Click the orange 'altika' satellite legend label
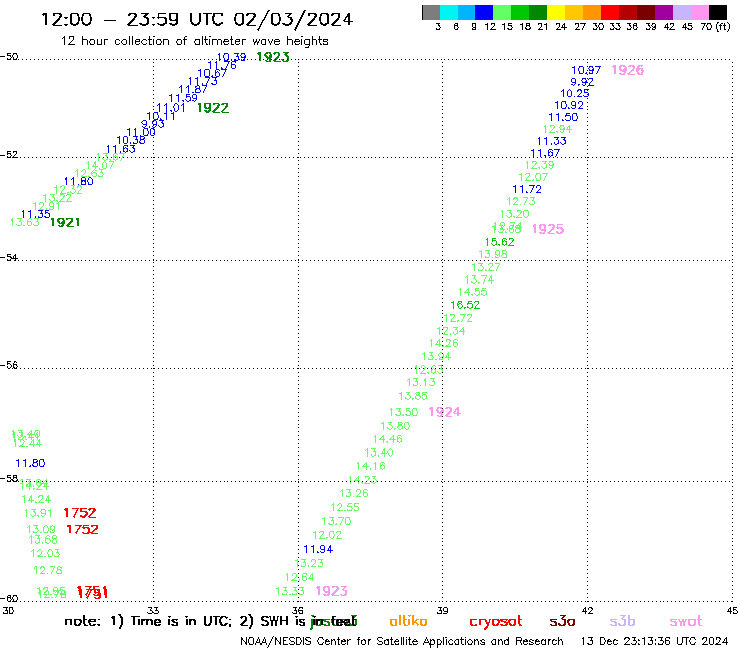The width and height of the screenshot is (740, 650). (409, 621)
